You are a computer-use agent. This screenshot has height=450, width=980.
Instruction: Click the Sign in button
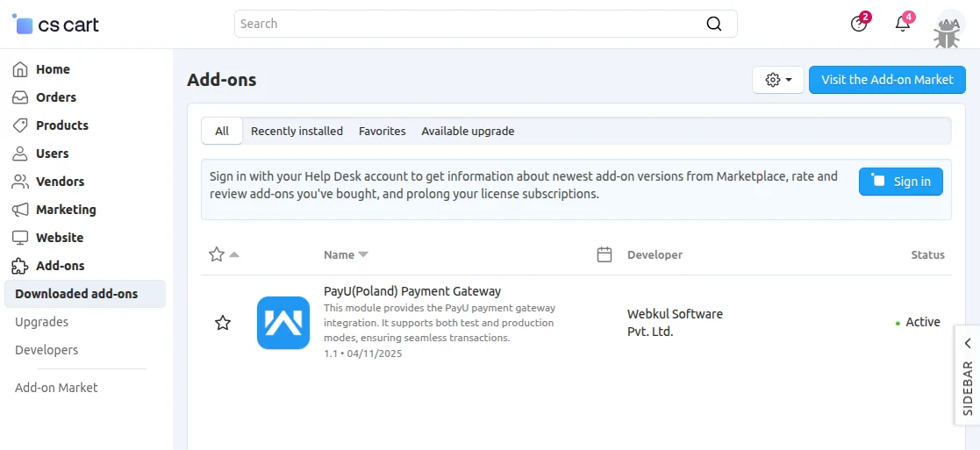[901, 182]
